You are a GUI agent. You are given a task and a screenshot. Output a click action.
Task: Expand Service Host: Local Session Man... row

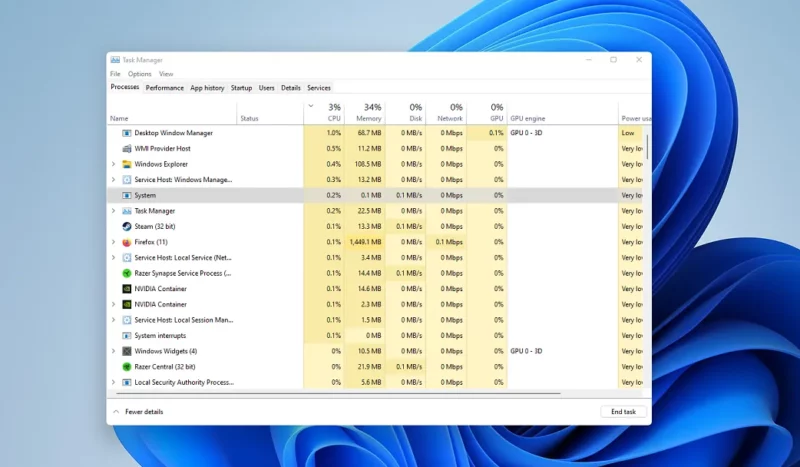tap(113, 320)
